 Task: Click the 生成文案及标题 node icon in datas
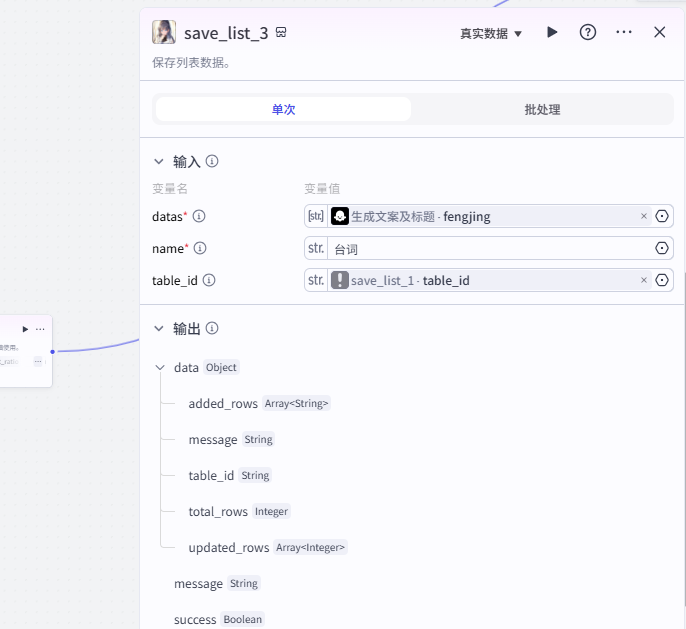click(340, 216)
